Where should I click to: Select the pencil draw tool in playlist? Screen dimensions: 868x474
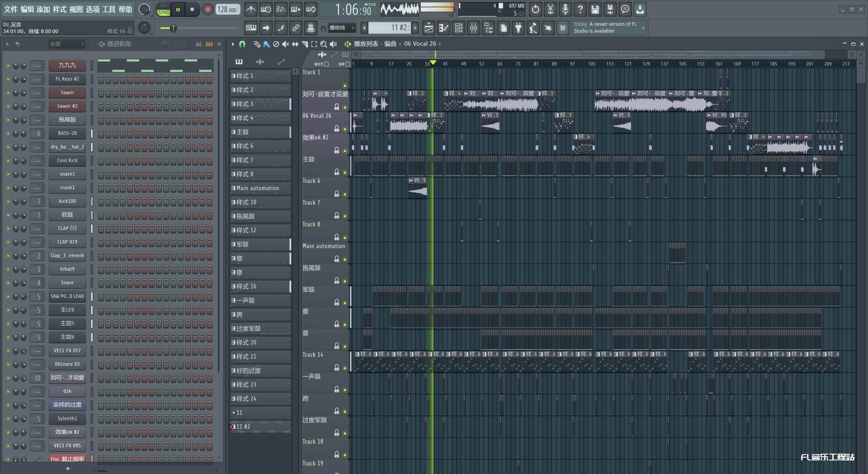click(257, 44)
